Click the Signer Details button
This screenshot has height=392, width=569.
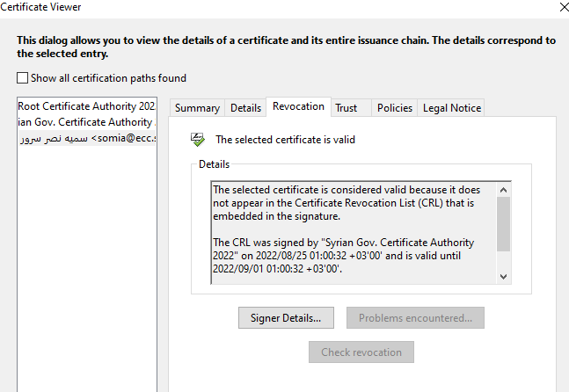pyautogui.click(x=286, y=317)
